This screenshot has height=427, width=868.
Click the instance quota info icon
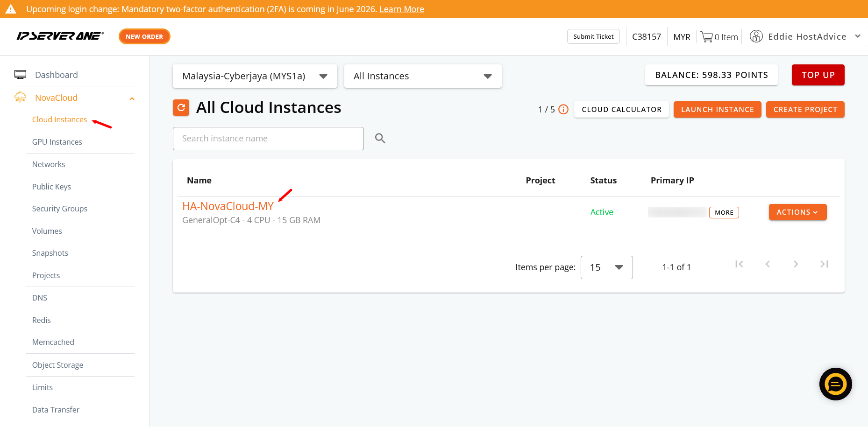(x=563, y=110)
